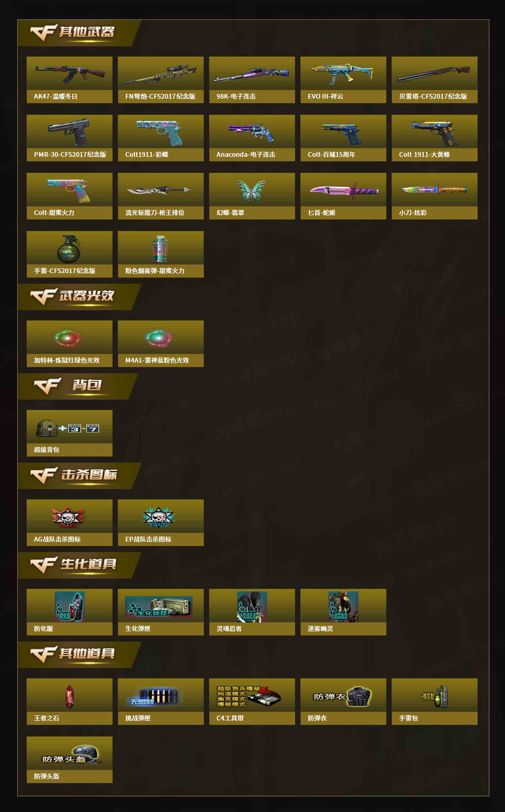505x812 pixels.
Task: Choose the EVO III-祥云 weapon icon
Action: [x=343, y=74]
